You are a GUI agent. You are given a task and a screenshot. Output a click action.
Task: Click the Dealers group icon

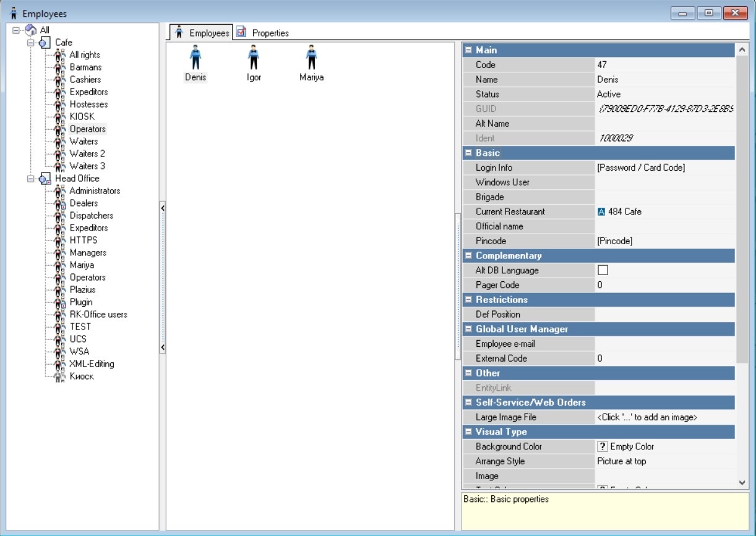[x=60, y=203]
